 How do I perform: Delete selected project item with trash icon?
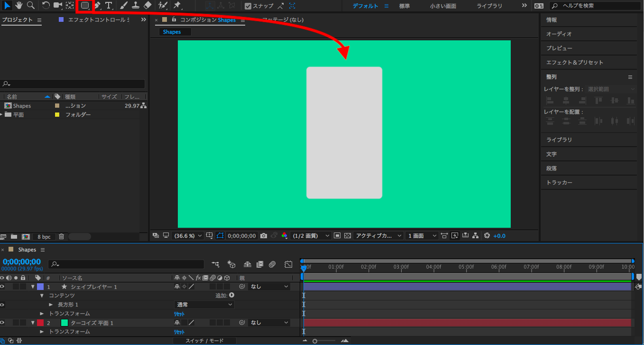pos(62,236)
